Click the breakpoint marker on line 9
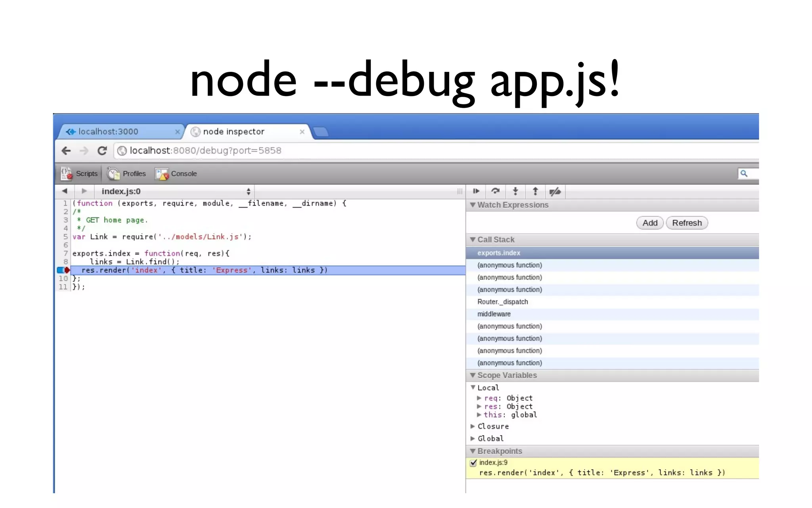 coord(63,270)
